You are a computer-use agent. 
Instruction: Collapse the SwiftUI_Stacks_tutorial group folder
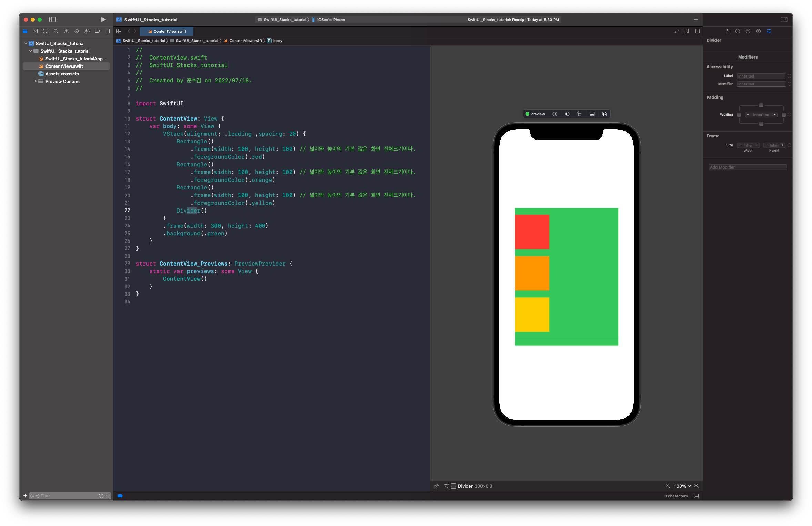pyautogui.click(x=31, y=51)
